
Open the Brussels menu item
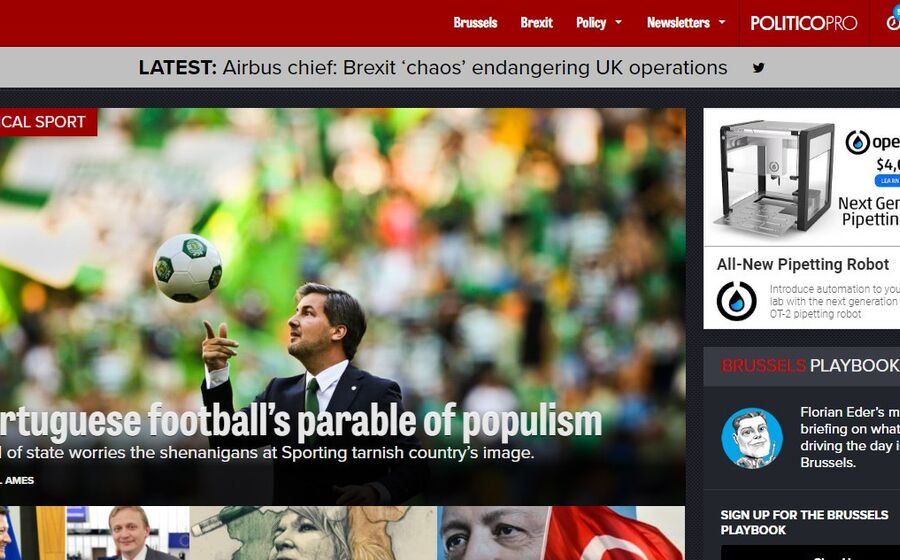coord(475,23)
